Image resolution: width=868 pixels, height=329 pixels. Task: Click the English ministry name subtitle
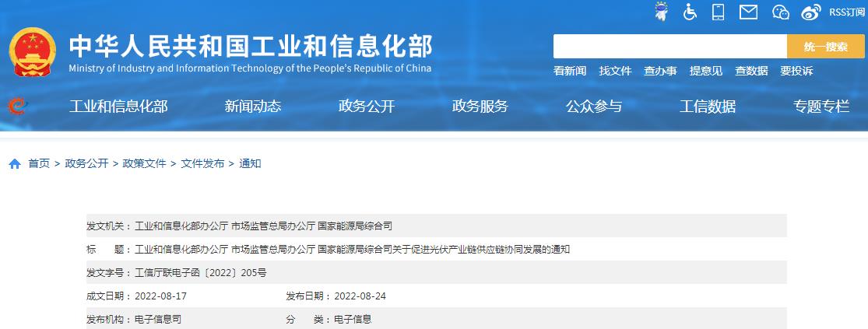[250, 68]
